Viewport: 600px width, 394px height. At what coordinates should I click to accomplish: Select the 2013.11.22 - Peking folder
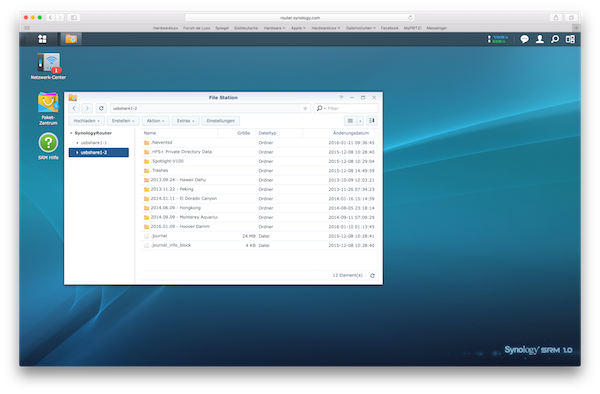point(258,189)
